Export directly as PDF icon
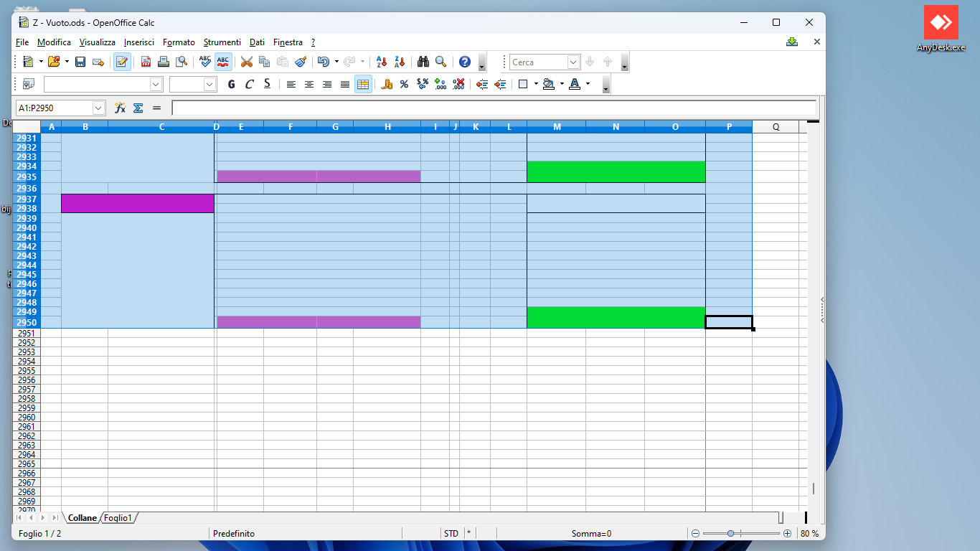 [146, 62]
